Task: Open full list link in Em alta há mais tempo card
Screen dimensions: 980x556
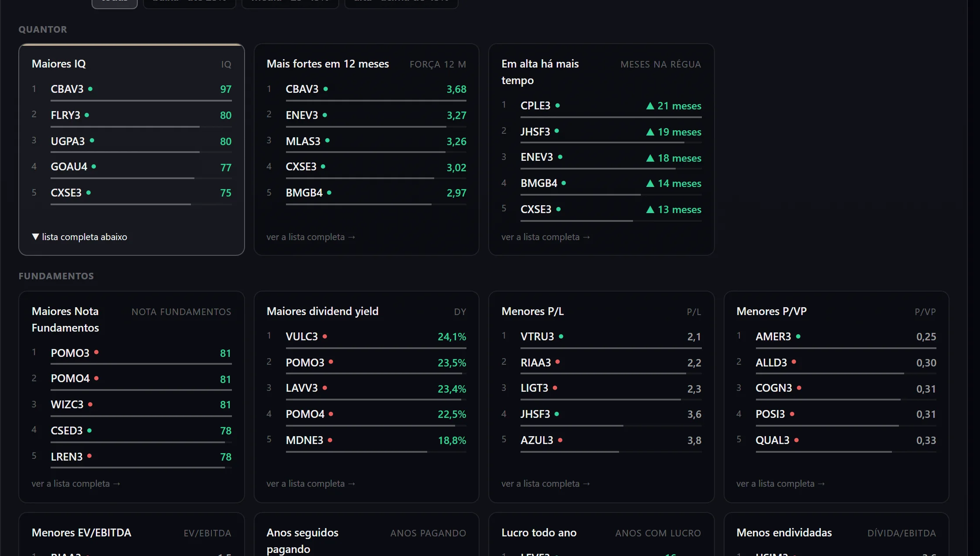Action: point(546,237)
